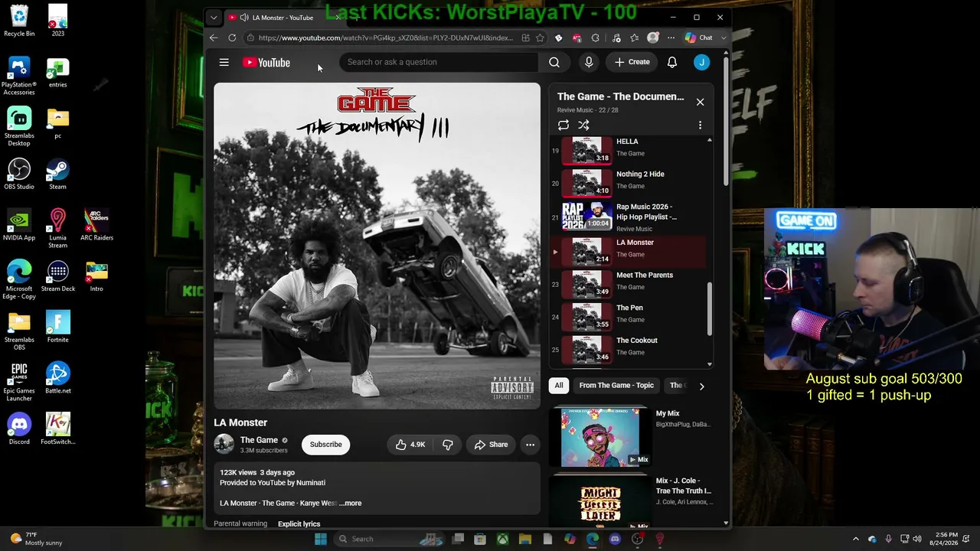Viewport: 980px width, 551px height.
Task: Open the 'My Mix' recommended thumbnail
Action: pyautogui.click(x=600, y=436)
